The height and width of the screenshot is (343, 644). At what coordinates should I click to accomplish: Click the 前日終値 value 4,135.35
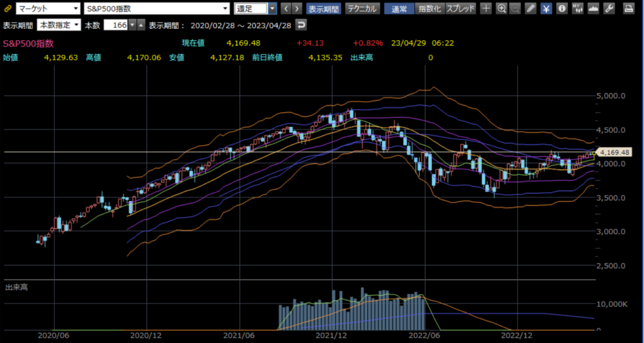(325, 57)
